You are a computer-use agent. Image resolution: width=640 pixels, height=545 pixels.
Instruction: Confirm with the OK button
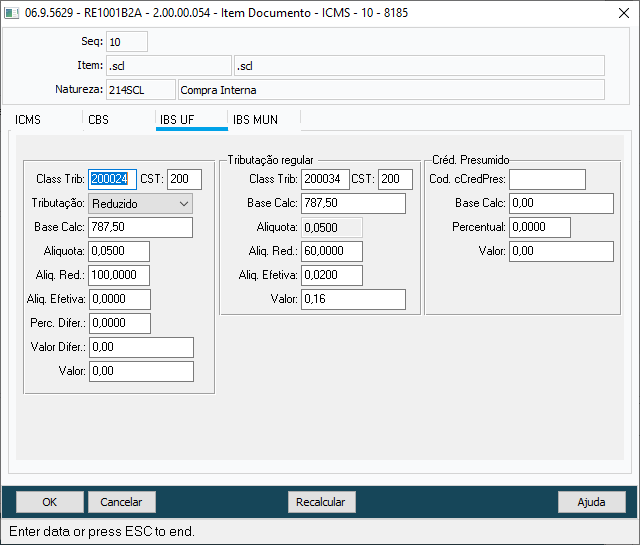pyautogui.click(x=50, y=502)
